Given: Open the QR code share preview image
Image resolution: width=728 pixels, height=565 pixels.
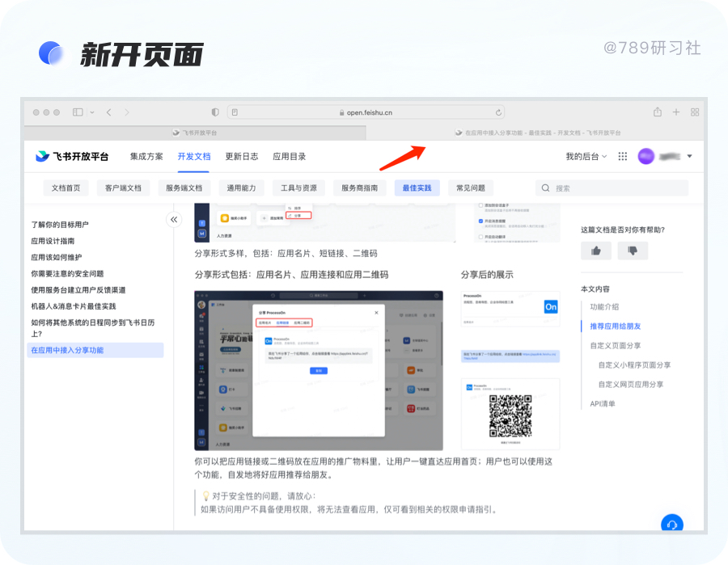Looking at the screenshot, I should 510,414.
